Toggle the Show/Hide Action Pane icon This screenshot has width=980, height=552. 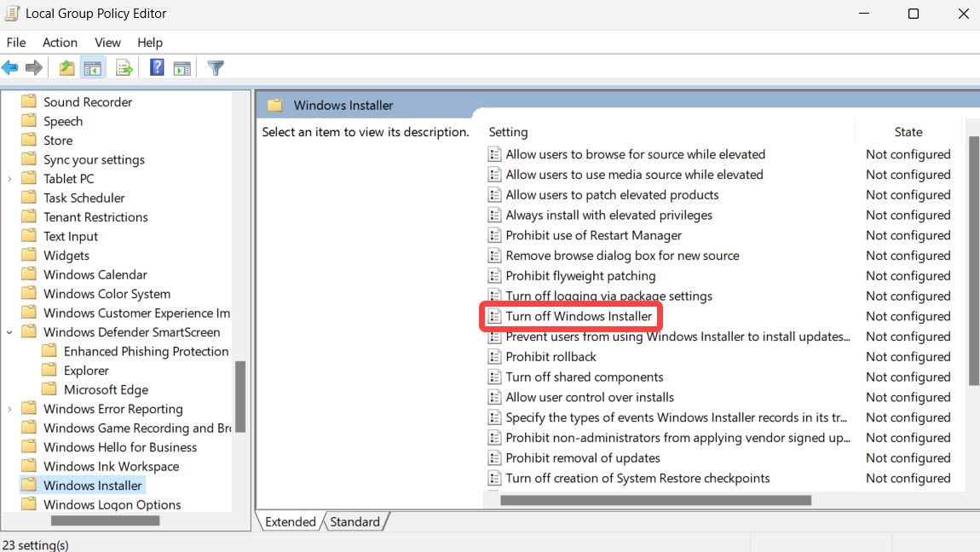point(182,68)
